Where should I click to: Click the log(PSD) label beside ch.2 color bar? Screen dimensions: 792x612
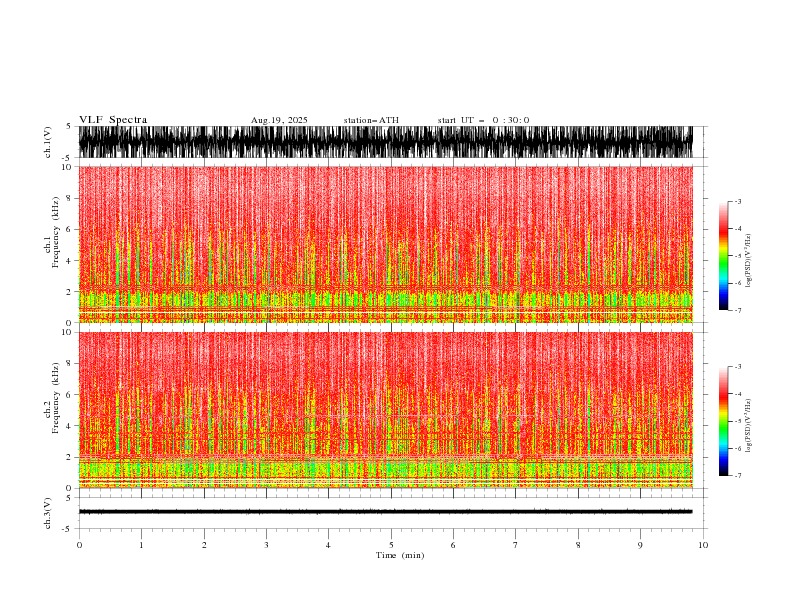tap(748, 426)
